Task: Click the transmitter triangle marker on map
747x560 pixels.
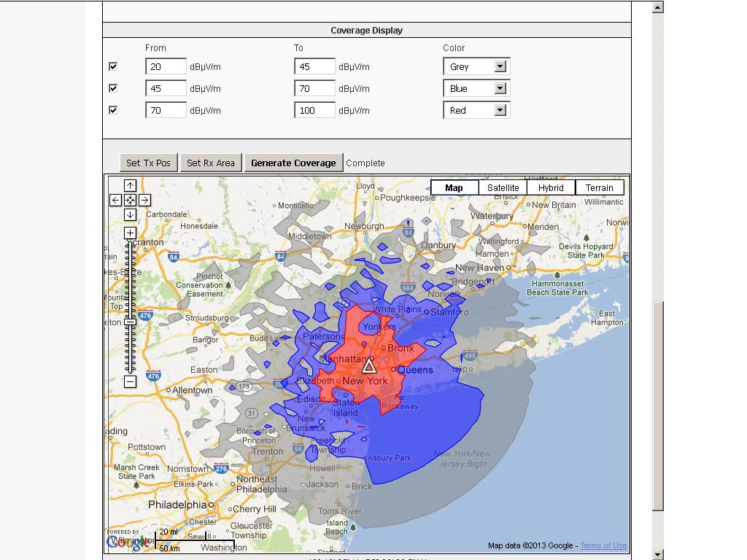Action: click(x=369, y=365)
